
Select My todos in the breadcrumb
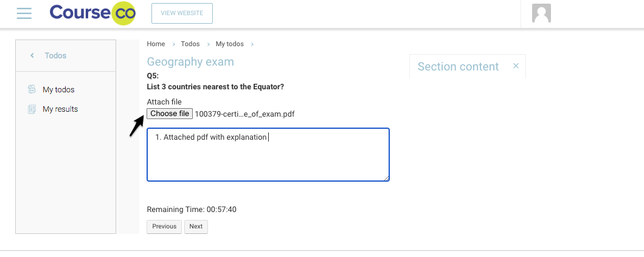[229, 44]
